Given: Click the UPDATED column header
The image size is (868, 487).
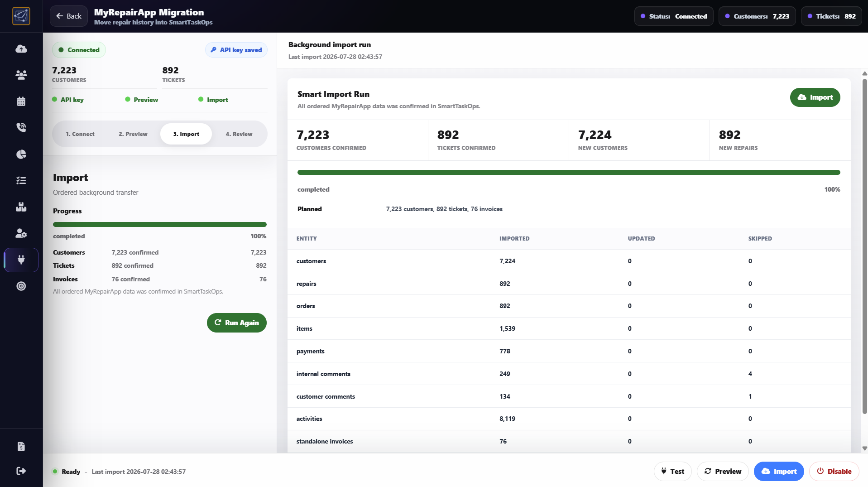Looking at the screenshot, I should 641,239.
